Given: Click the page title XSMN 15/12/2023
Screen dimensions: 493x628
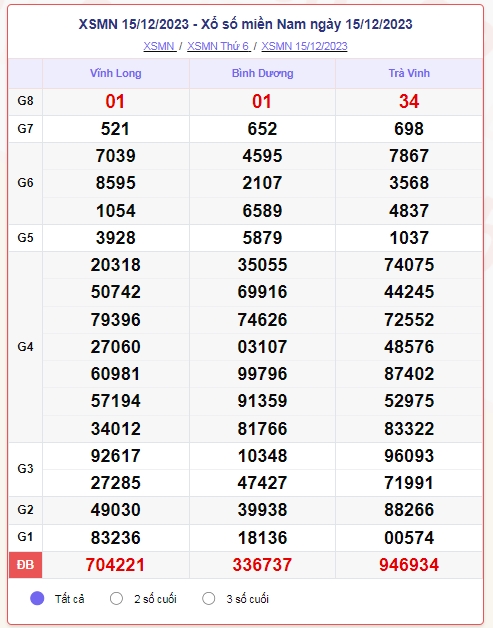Looking at the screenshot, I should coord(245,24).
